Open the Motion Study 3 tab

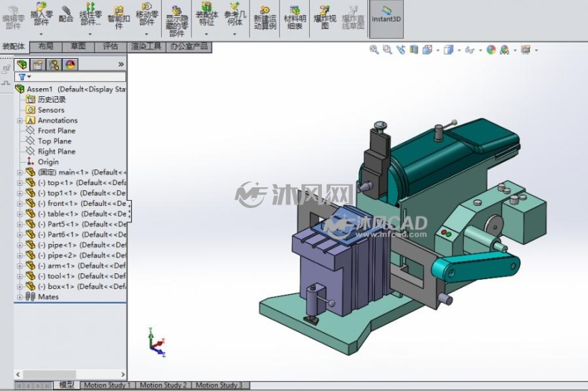coord(219,385)
